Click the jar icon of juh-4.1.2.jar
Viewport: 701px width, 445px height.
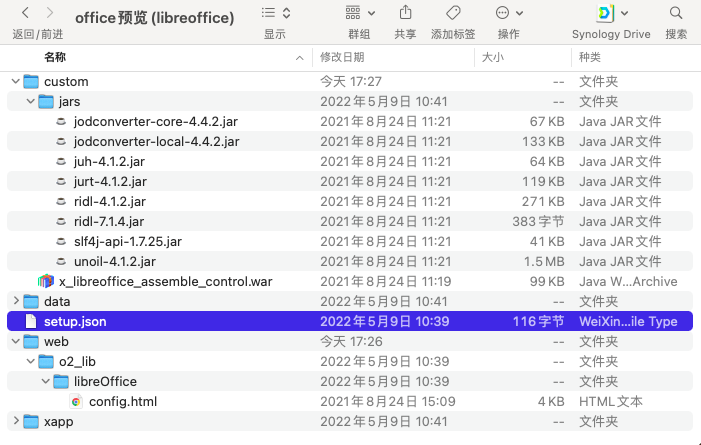coord(61,161)
